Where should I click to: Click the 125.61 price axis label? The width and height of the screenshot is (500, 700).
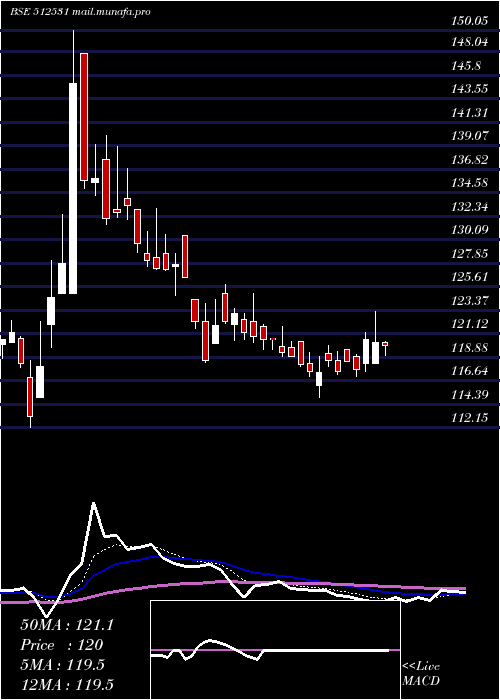[x=469, y=277]
